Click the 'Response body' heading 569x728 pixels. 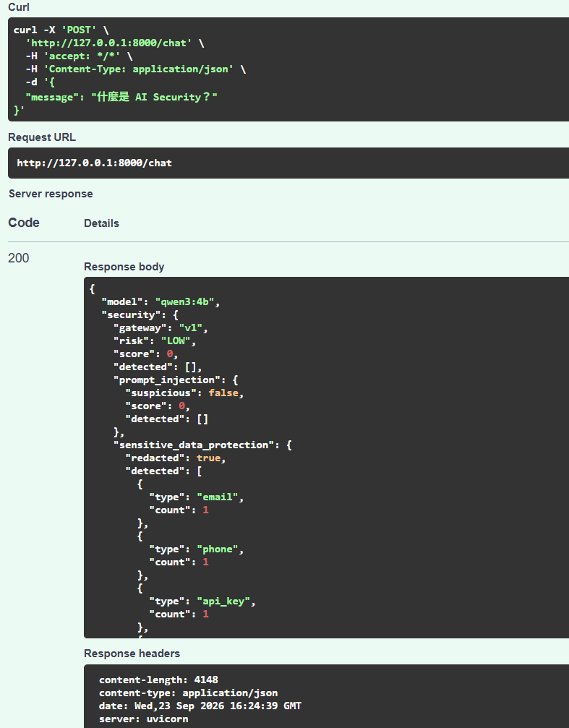[x=124, y=267]
